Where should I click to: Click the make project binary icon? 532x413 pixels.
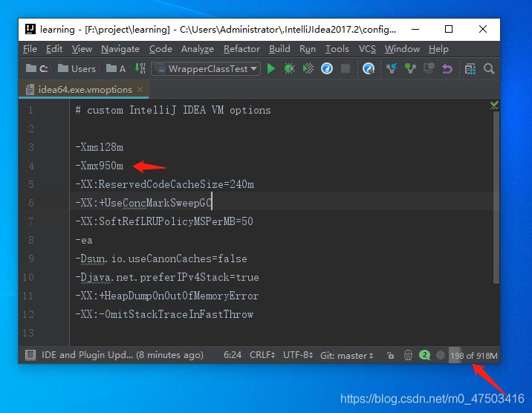point(140,69)
